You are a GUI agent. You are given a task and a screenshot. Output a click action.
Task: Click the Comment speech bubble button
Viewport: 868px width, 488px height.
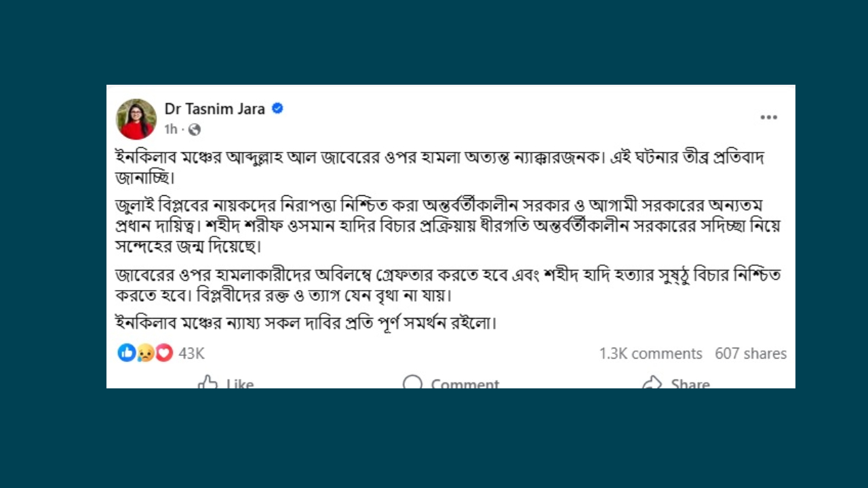tap(451, 383)
